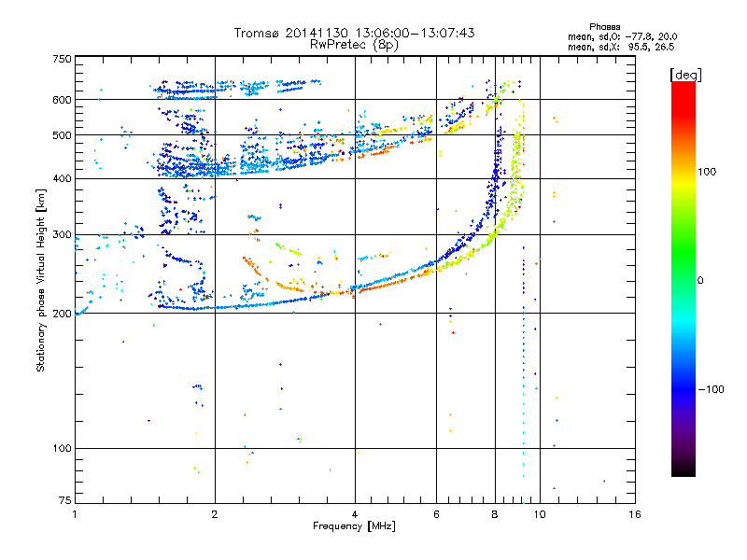747x560 pixels.
Task: Click the y-axis tick label '400'
Action: pos(62,179)
